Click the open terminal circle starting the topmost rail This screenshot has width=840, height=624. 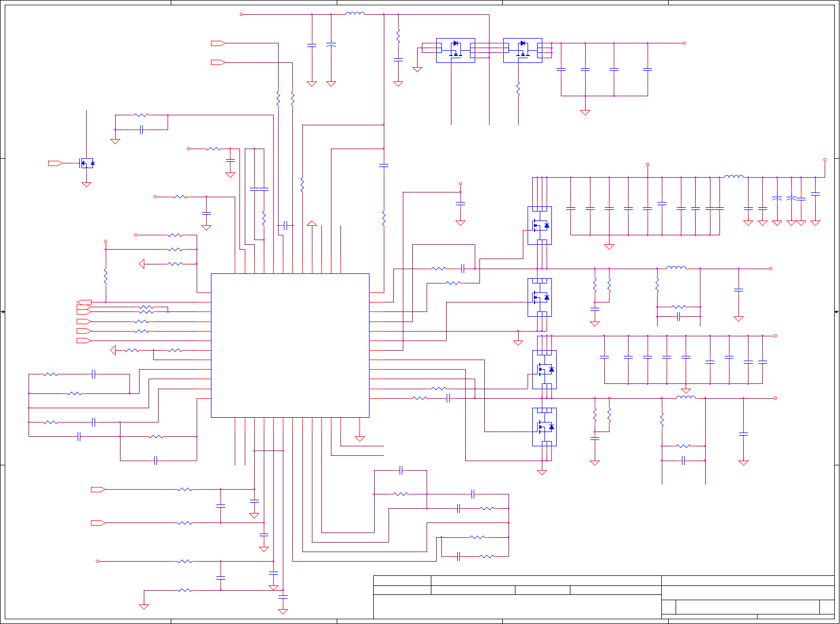242,14
